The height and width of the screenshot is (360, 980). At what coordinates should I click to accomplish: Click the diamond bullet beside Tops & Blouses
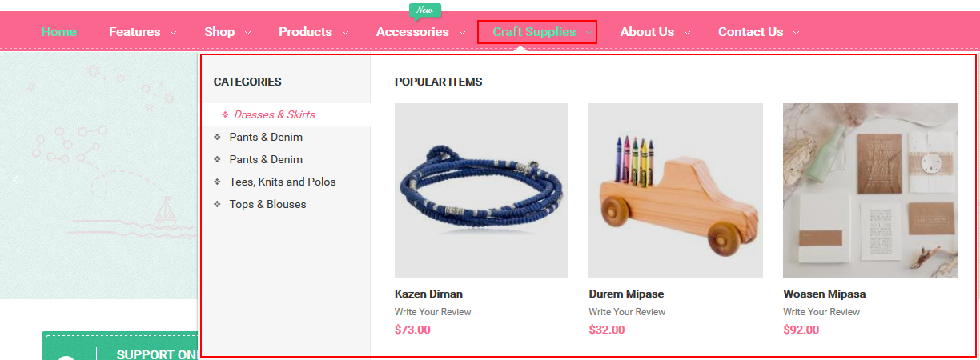coord(217,205)
